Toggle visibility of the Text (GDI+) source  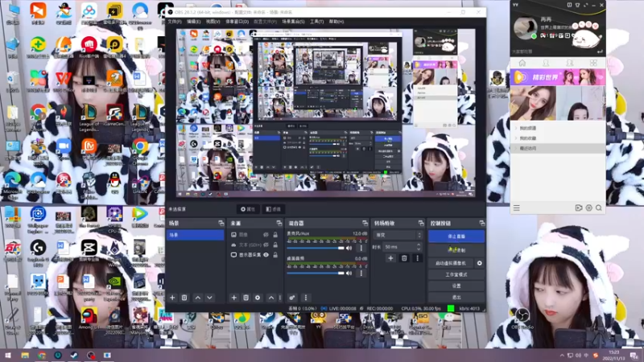266,245
